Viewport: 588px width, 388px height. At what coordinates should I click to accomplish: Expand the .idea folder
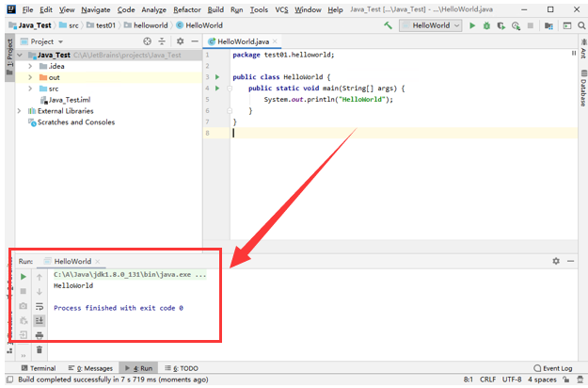(x=30, y=66)
